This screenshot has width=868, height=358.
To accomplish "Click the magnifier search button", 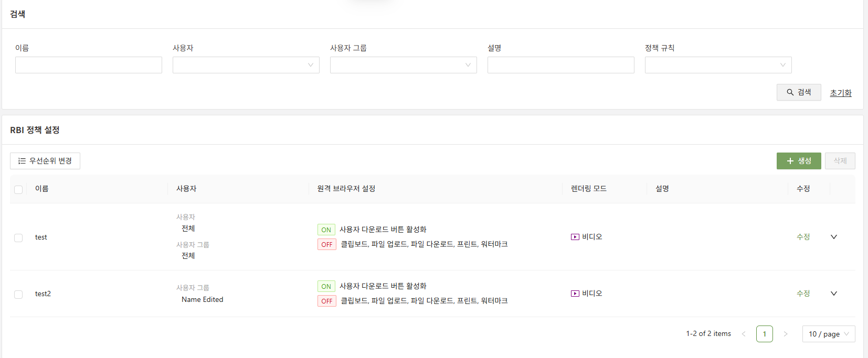I will (x=798, y=92).
